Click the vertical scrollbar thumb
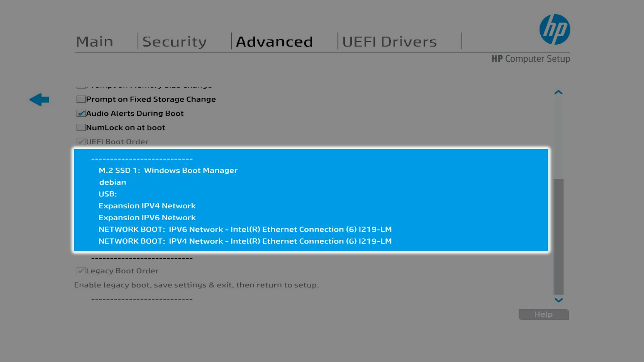The height and width of the screenshot is (362, 644). pyautogui.click(x=558, y=236)
